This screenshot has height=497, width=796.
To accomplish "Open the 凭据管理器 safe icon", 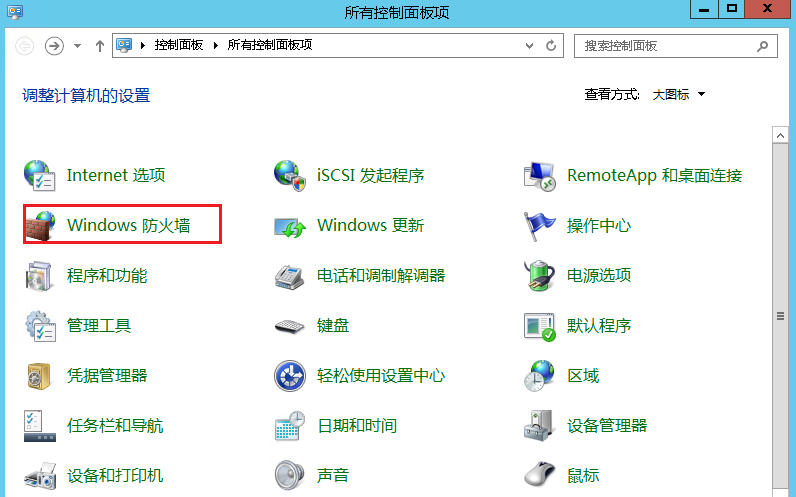I will [x=39, y=376].
